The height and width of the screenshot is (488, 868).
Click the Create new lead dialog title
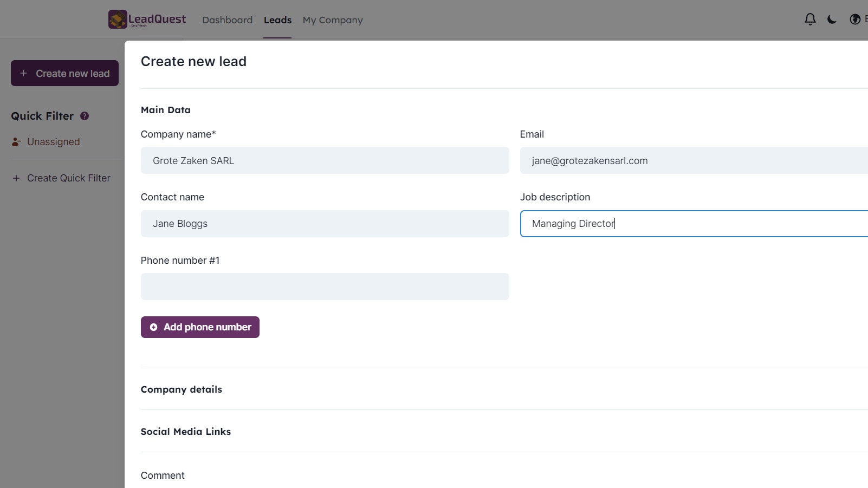coord(193,61)
